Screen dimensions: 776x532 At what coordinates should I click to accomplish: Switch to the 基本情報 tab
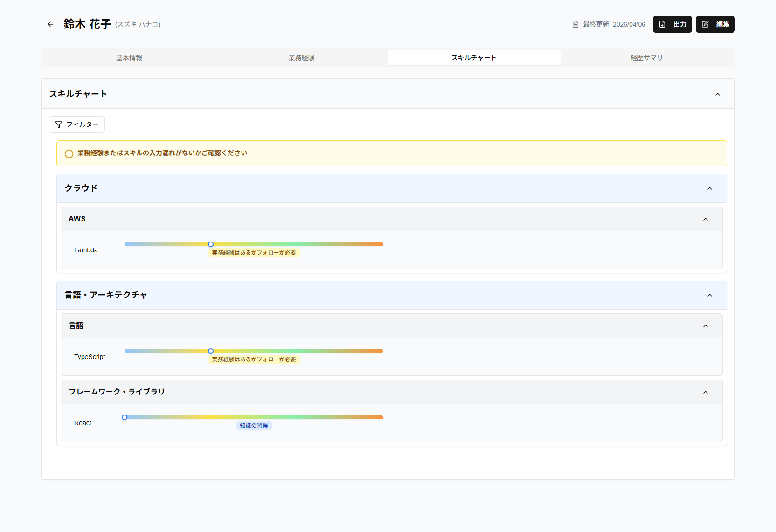(x=129, y=58)
